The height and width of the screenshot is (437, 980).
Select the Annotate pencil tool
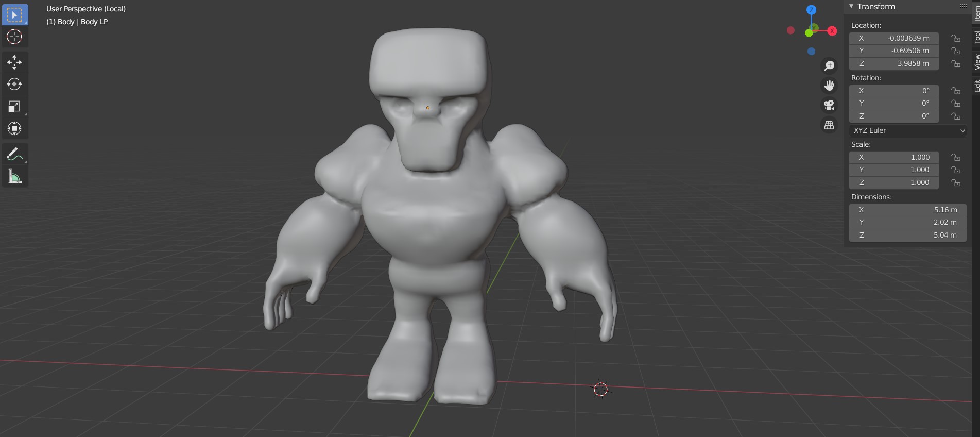(14, 154)
